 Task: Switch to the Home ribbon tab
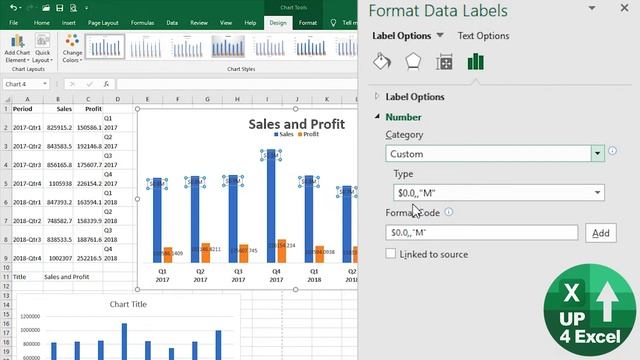[x=42, y=23]
